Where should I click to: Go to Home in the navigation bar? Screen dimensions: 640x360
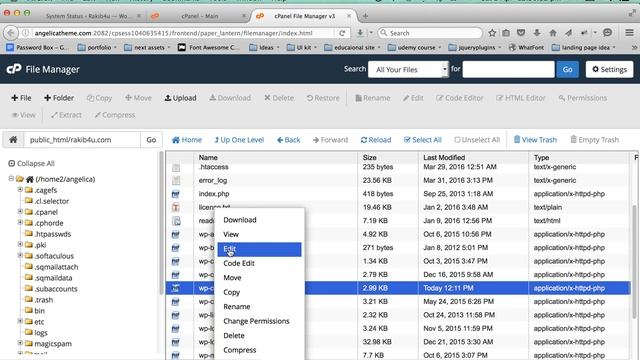point(187,140)
